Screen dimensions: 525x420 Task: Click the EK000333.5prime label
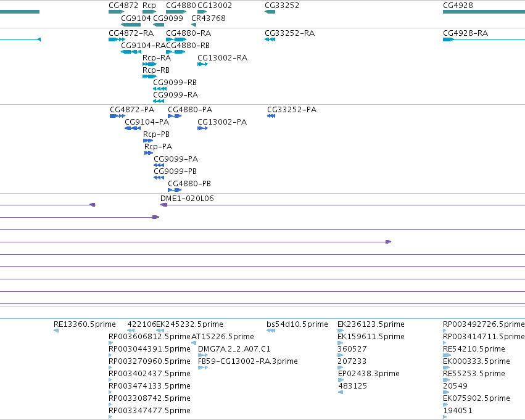pos(476,361)
